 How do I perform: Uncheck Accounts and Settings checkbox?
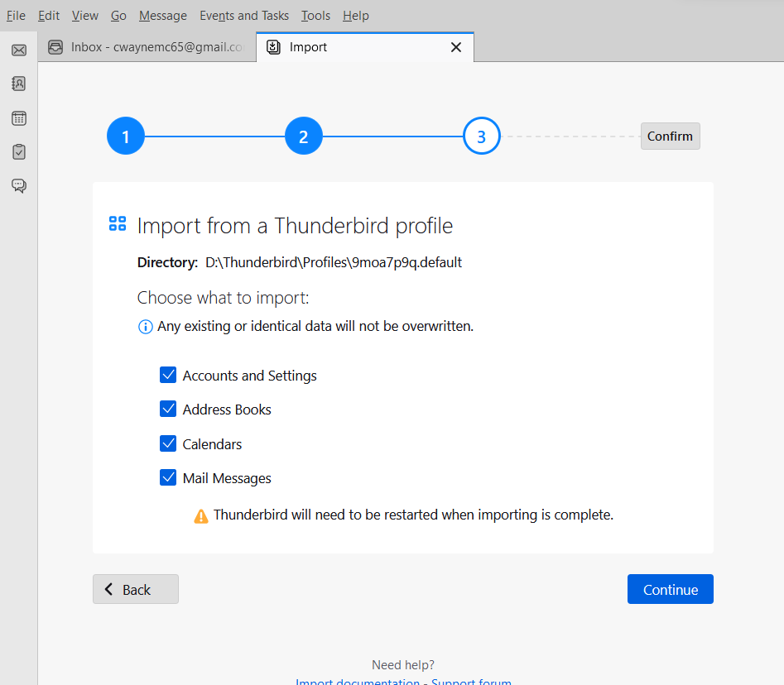click(168, 376)
